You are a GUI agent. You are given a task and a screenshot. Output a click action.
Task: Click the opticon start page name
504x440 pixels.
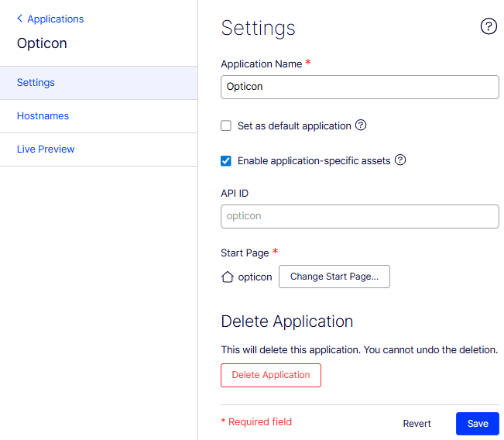(x=255, y=277)
